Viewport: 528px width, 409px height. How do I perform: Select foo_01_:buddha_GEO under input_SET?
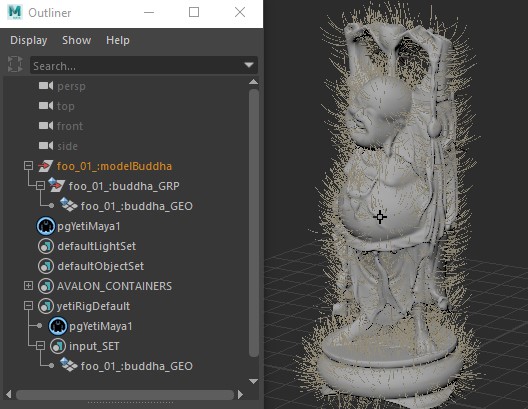[x=137, y=366]
